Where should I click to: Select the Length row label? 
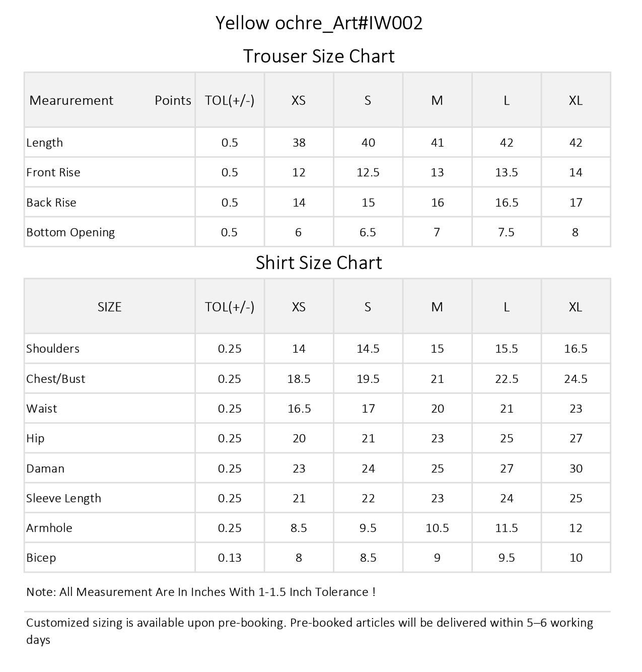click(x=45, y=143)
